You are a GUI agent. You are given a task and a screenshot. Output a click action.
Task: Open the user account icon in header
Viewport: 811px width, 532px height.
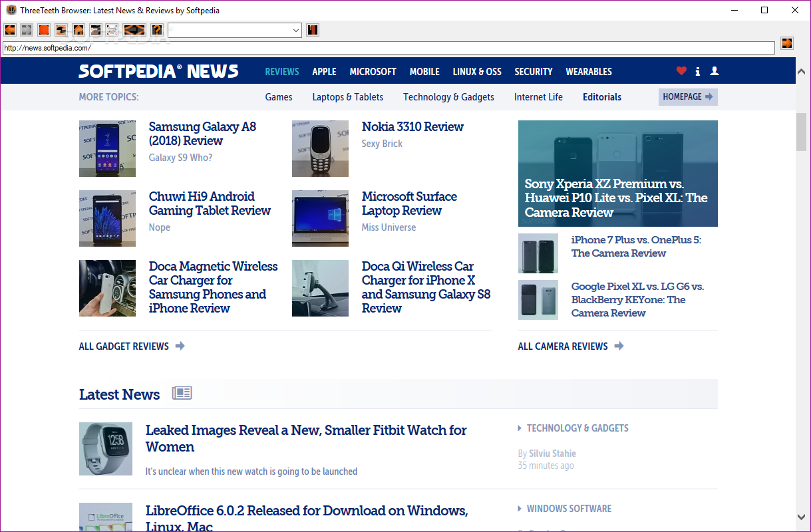click(x=715, y=71)
